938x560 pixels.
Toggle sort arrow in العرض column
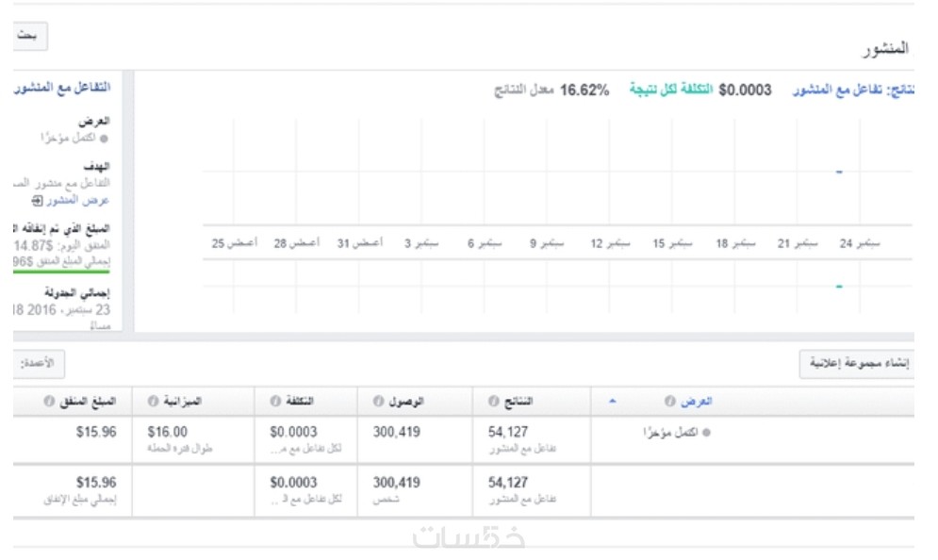tap(613, 402)
